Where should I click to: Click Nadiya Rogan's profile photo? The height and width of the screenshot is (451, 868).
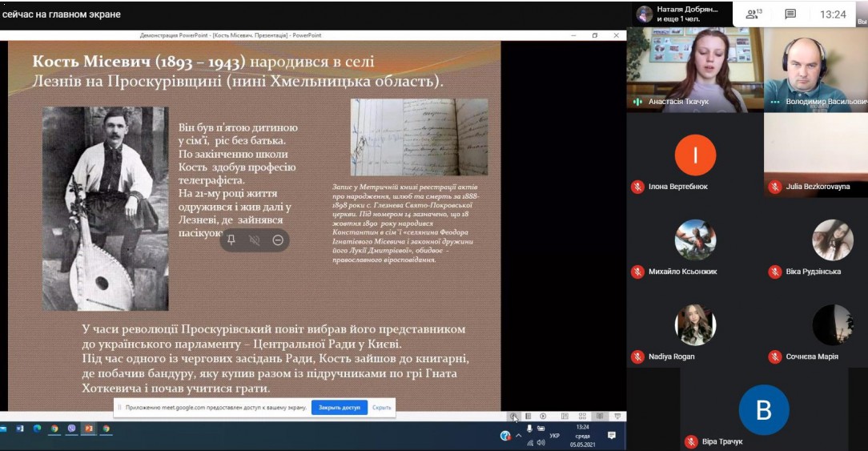point(695,324)
